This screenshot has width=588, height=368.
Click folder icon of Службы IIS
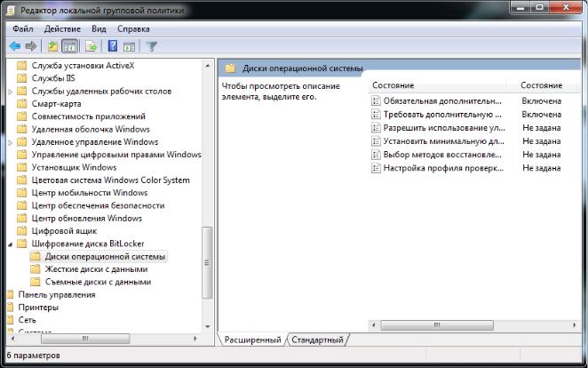(x=22, y=78)
